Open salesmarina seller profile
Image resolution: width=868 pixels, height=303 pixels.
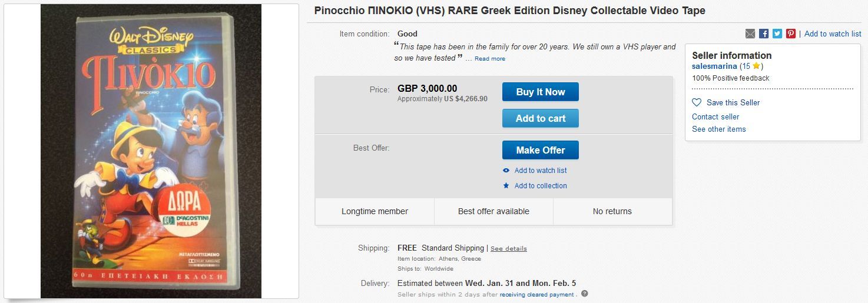(x=714, y=66)
